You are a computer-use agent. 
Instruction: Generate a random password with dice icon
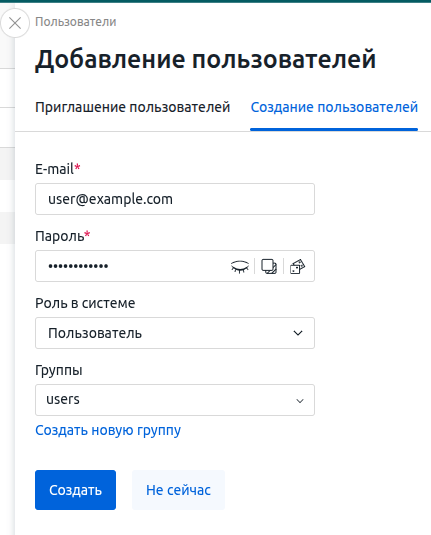pyautogui.click(x=297, y=266)
